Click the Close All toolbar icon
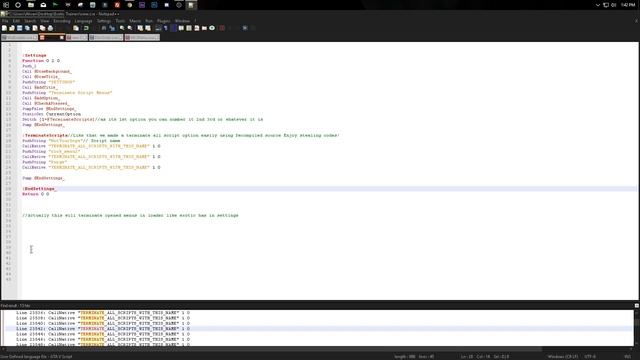The height and width of the screenshot is (360, 640). (x=42, y=28)
